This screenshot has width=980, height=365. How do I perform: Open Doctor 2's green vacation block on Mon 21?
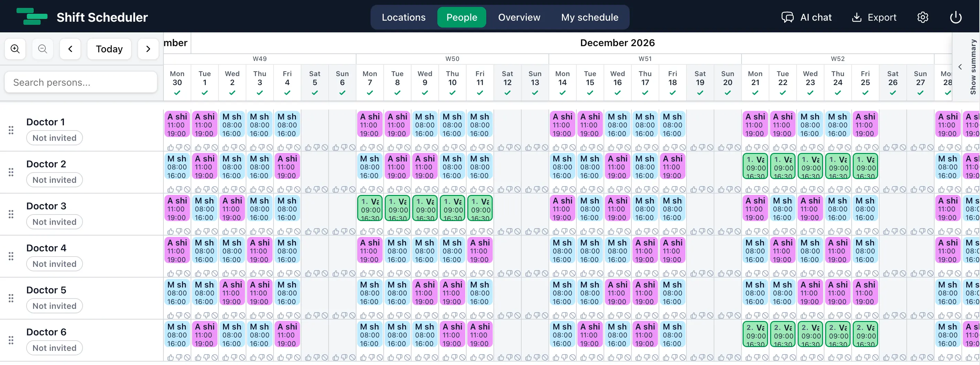click(x=755, y=166)
